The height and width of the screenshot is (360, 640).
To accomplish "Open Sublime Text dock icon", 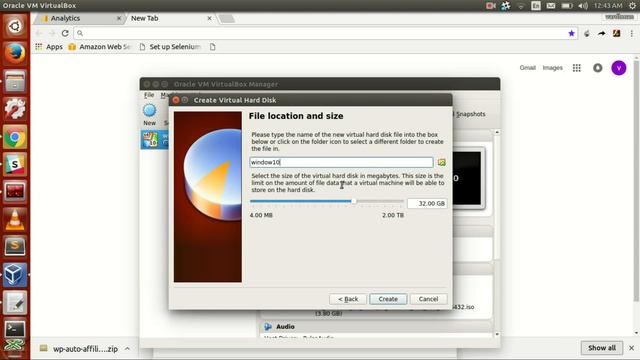I will pos(15,246).
